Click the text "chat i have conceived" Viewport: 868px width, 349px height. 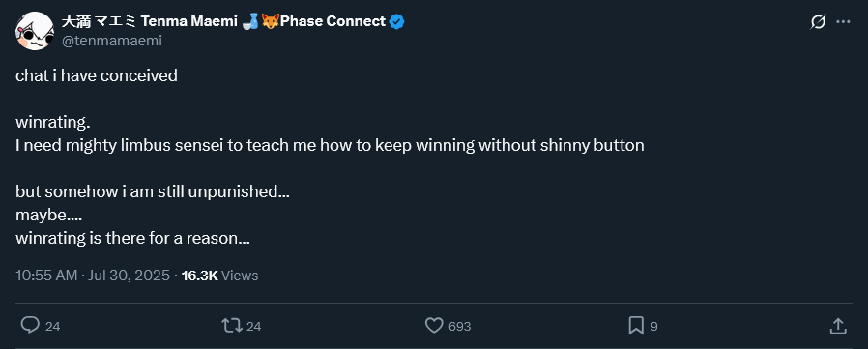click(97, 76)
